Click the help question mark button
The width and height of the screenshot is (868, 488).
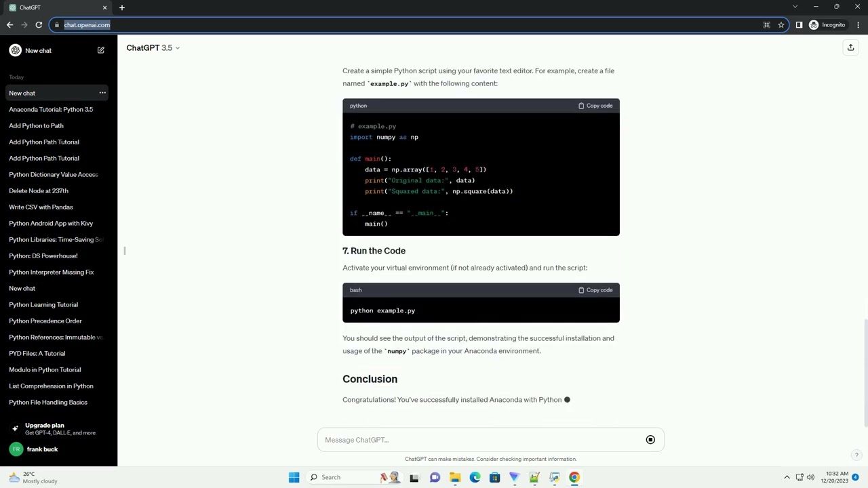[x=856, y=455]
